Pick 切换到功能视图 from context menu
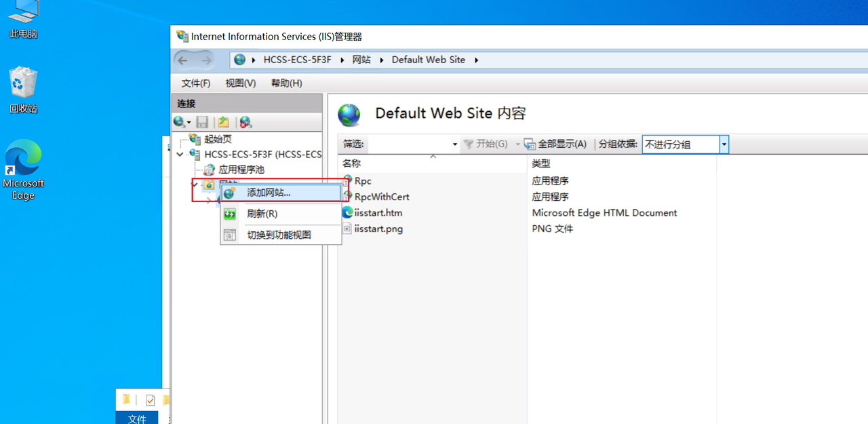The image size is (868, 424). 281,235
